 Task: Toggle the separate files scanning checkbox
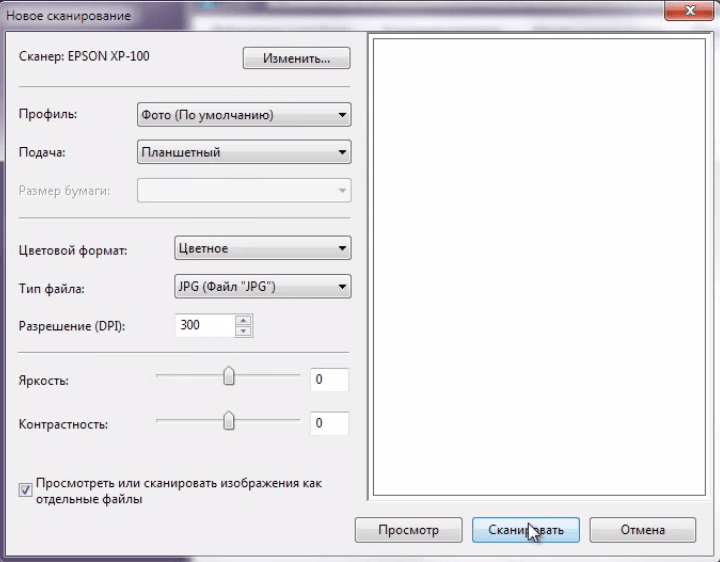point(25,490)
